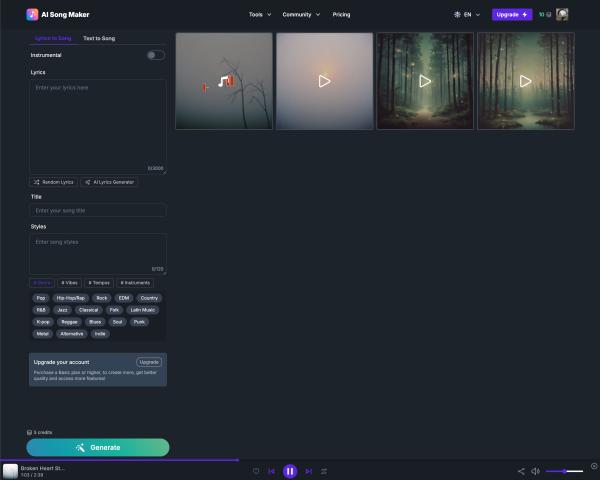This screenshot has height=480, width=600.
Task: Go back to the previous track
Action: coord(271,471)
